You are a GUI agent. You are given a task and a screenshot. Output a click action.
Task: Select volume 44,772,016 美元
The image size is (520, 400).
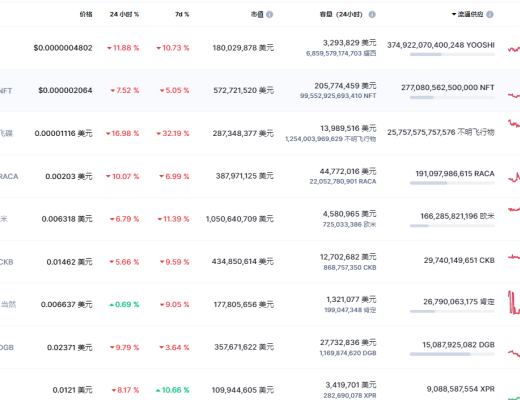point(348,171)
